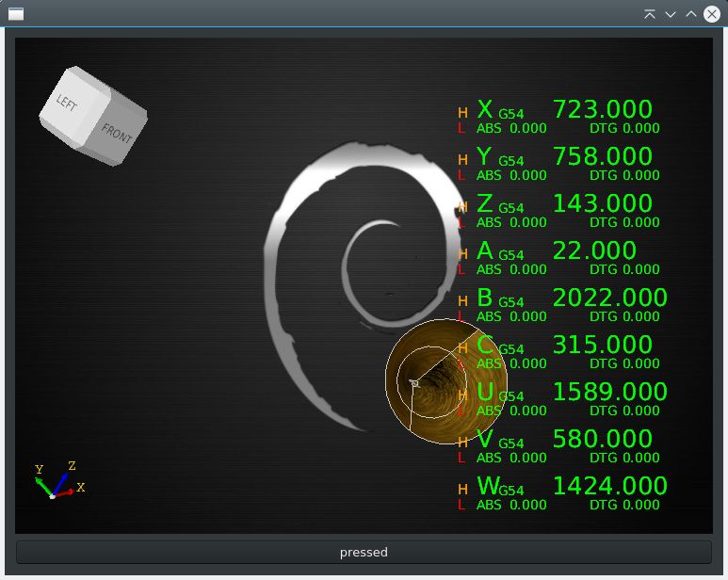The height and width of the screenshot is (580, 728).
Task: Click the keep-above-others title bar icon
Action: pyautogui.click(x=650, y=14)
